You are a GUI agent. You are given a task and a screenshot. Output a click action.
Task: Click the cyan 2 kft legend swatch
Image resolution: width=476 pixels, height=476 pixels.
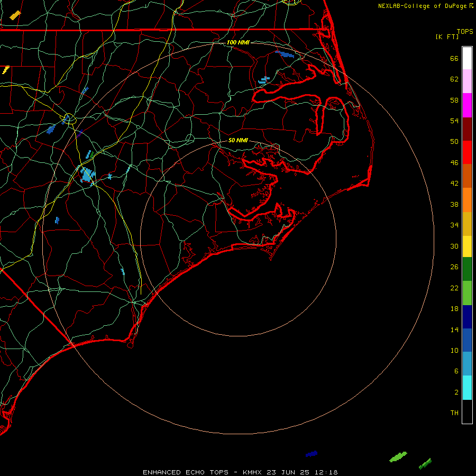coord(467,388)
